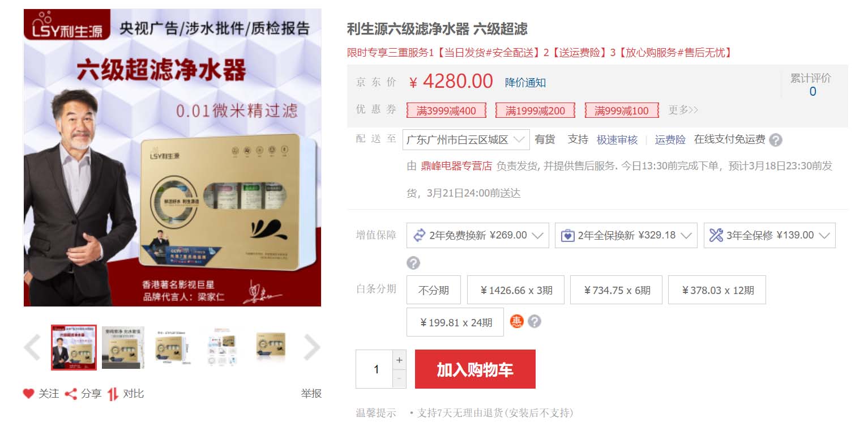868x430 pixels.
Task: Open delivery region dropdown 广东广州市白云区城区
Action: pyautogui.click(x=466, y=140)
